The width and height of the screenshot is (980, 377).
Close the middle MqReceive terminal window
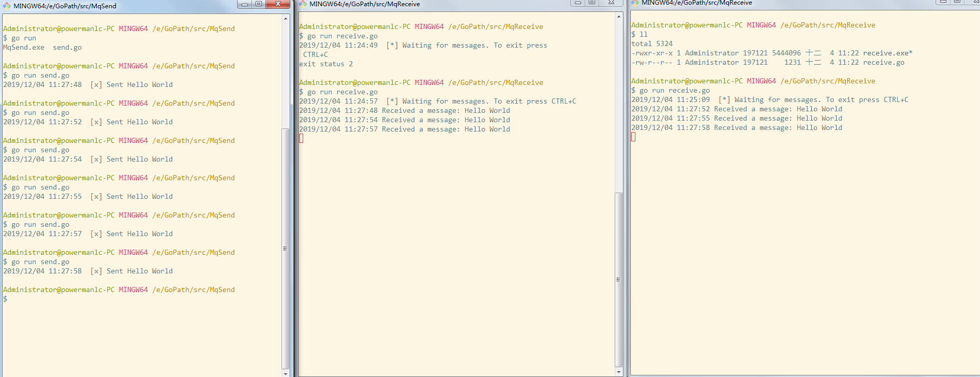(x=611, y=3)
